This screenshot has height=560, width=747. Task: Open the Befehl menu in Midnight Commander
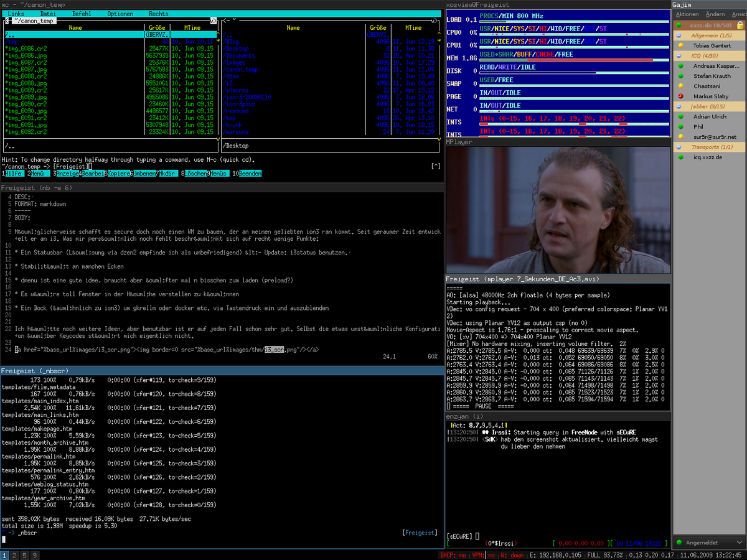[x=82, y=14]
